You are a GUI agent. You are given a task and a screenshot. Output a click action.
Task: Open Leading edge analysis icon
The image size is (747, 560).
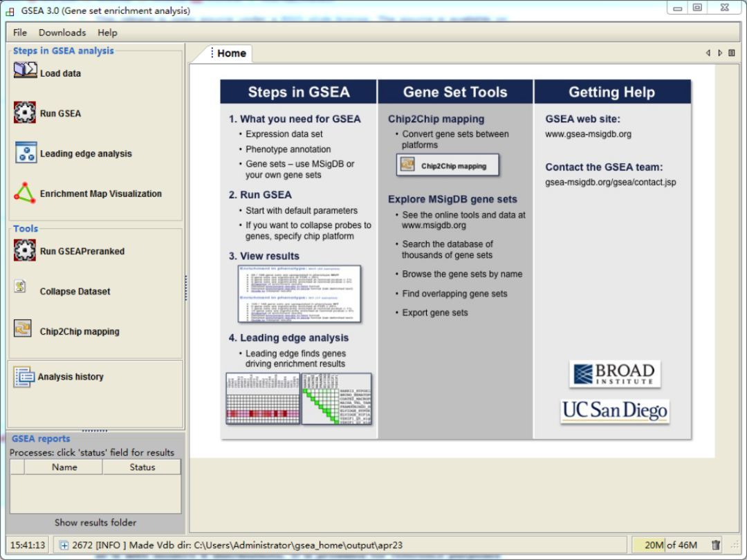pyautogui.click(x=26, y=152)
